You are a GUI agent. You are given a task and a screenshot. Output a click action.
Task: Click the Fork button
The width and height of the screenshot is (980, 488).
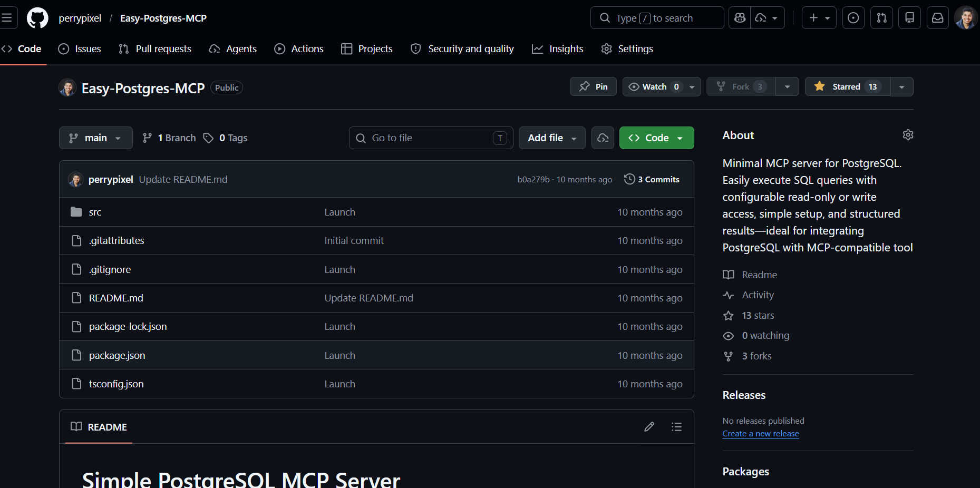click(x=741, y=86)
